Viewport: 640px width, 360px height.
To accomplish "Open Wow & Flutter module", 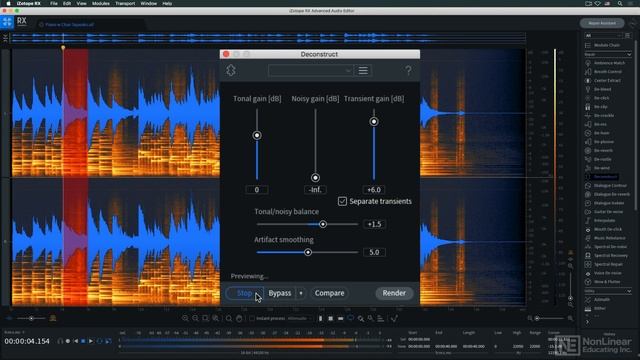I will pyautogui.click(x=603, y=282).
